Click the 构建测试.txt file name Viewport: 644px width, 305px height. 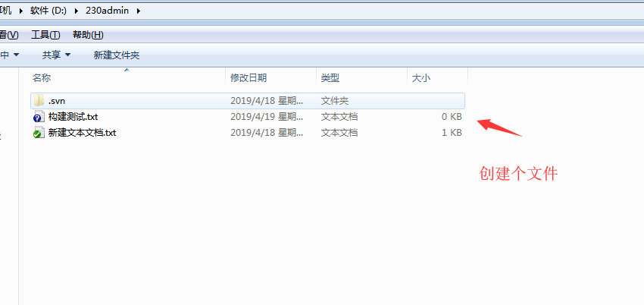tap(73, 117)
